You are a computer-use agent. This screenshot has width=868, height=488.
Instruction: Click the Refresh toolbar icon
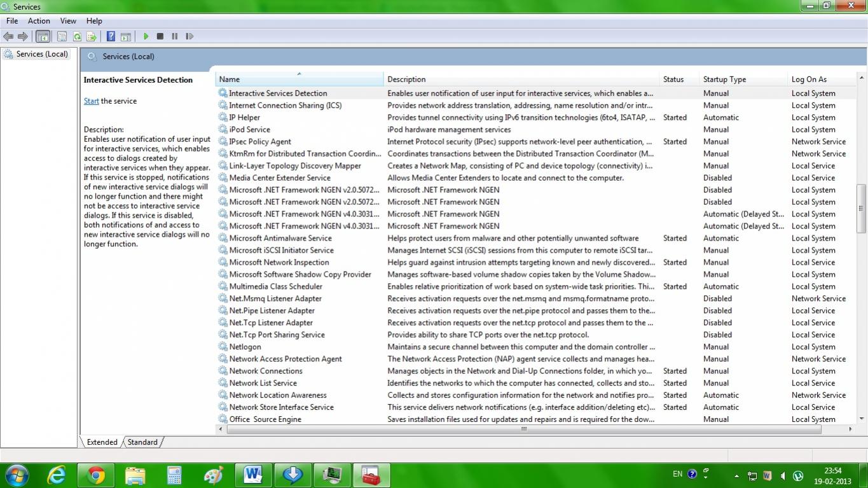[77, 37]
